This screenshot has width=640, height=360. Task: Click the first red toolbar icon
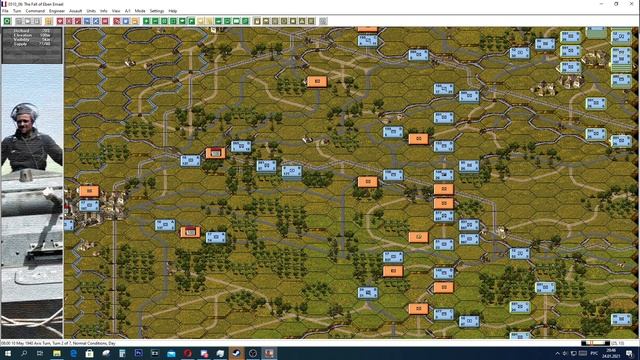point(60,21)
